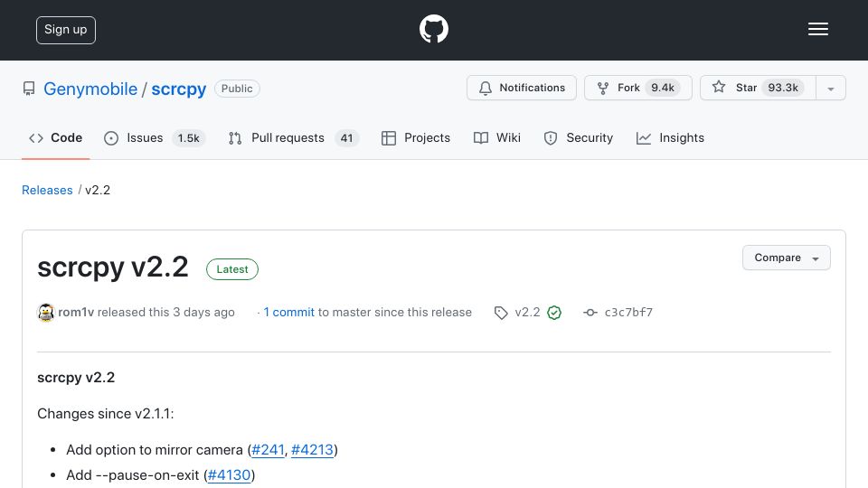Screen dimensions: 868x488
Task: Open the Insights tab
Action: pyautogui.click(x=670, y=137)
